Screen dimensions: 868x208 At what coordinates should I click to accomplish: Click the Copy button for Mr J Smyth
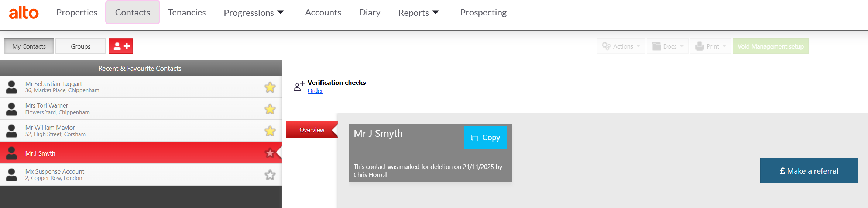(x=486, y=138)
